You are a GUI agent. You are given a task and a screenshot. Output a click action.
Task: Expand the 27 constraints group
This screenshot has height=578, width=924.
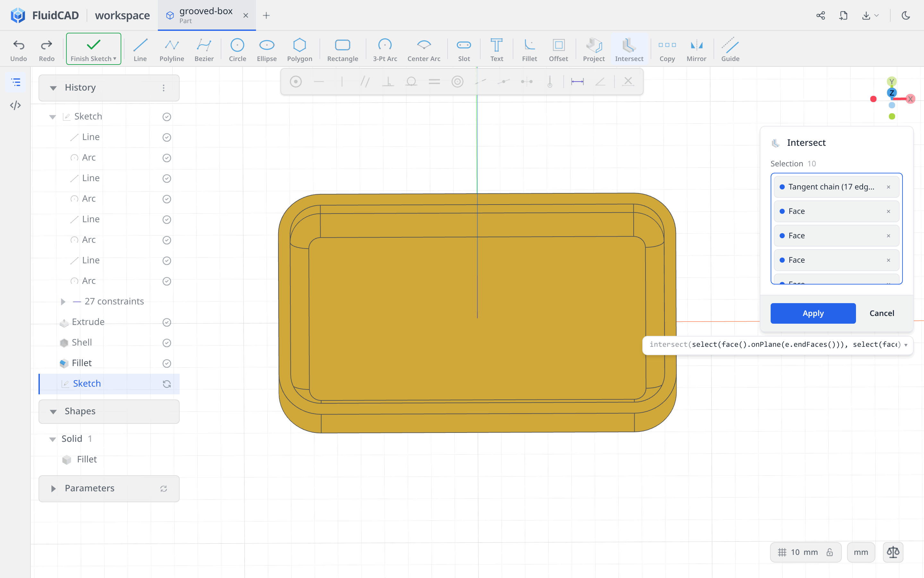point(63,302)
